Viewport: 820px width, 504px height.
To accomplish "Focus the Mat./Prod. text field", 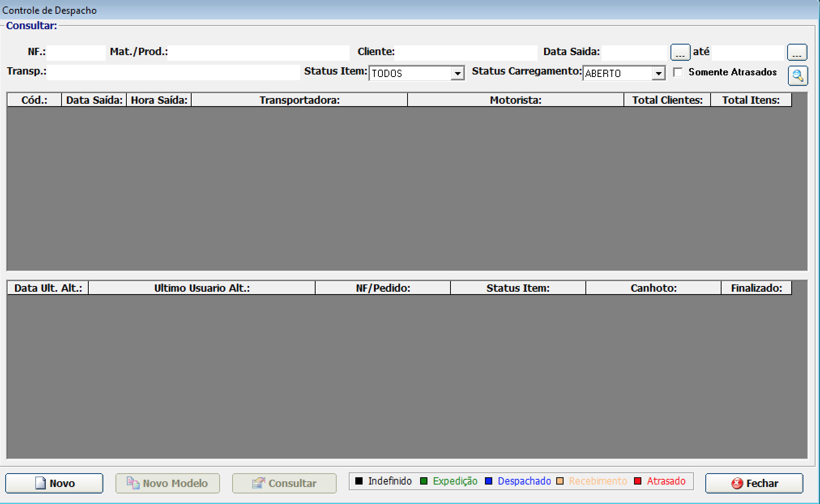I will [x=258, y=53].
